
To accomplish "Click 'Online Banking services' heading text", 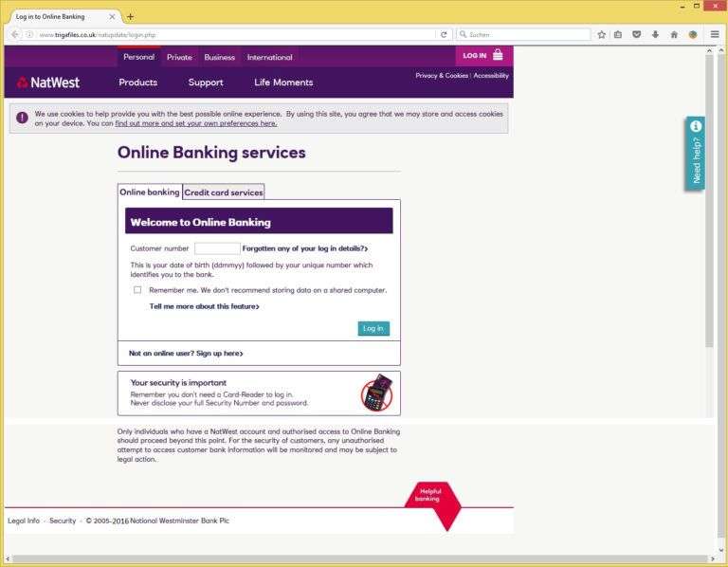I will pos(211,153).
